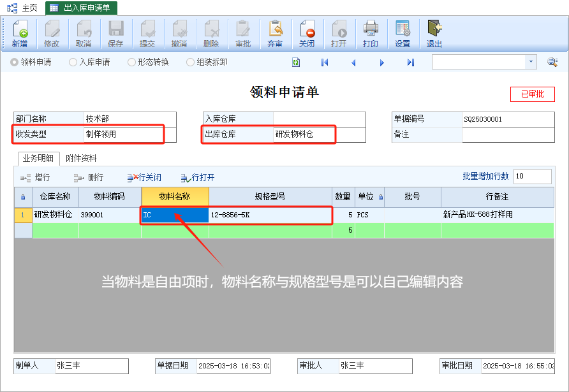
Task: Click the 打印 (Print) toolbar icon
Action: [371, 34]
